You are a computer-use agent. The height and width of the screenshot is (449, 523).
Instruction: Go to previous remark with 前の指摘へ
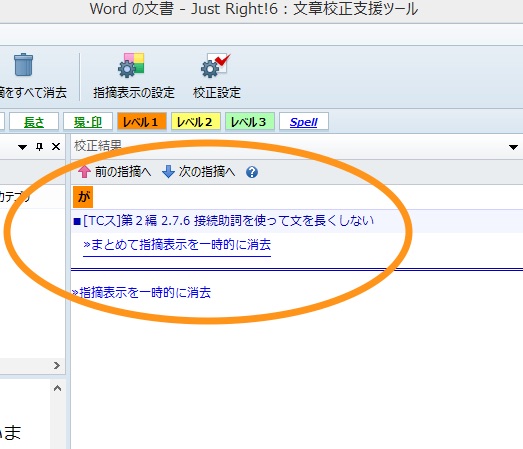coord(114,172)
